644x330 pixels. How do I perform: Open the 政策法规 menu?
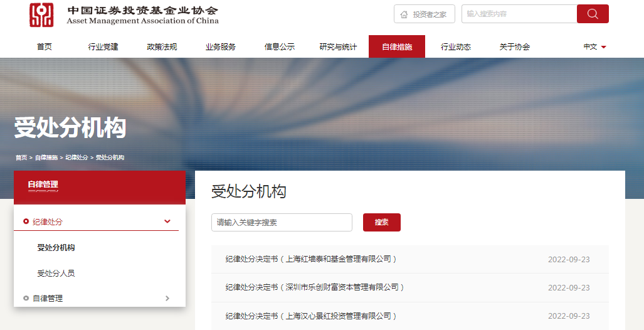pos(162,46)
